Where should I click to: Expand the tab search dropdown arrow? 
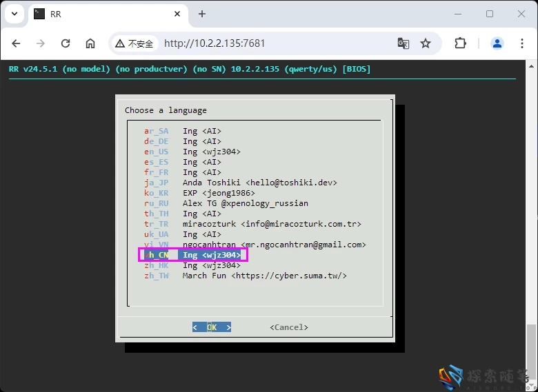14,14
